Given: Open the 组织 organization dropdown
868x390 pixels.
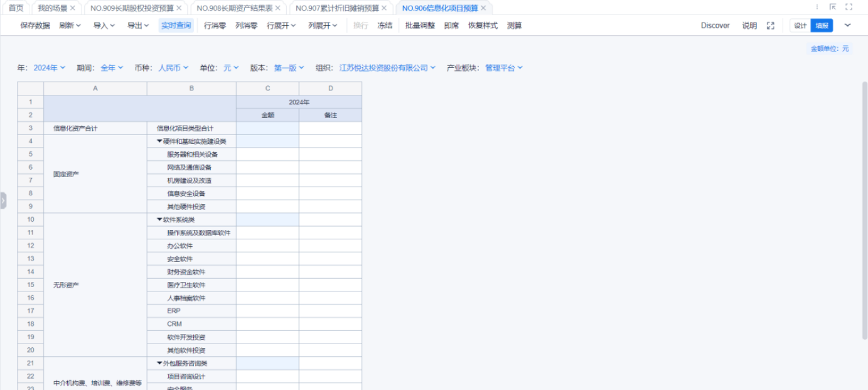Looking at the screenshot, I should [387, 68].
